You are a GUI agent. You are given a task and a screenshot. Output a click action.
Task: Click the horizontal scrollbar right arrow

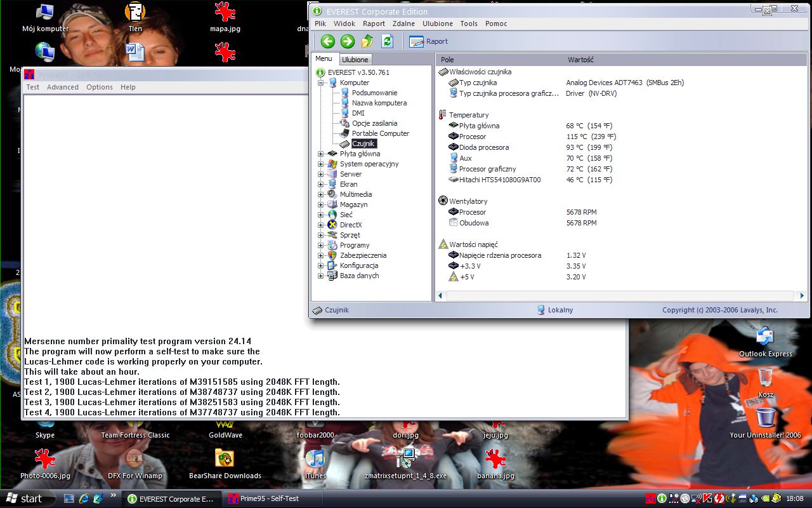(802, 296)
